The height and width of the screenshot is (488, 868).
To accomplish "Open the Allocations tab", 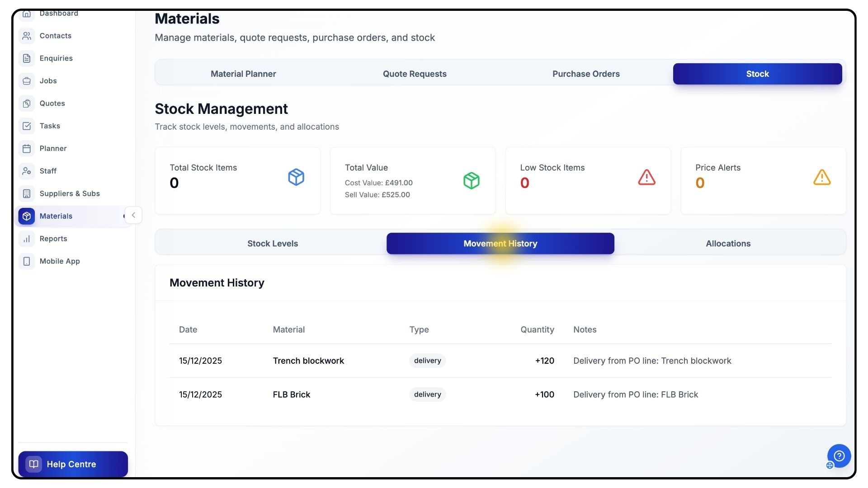I will tap(728, 244).
